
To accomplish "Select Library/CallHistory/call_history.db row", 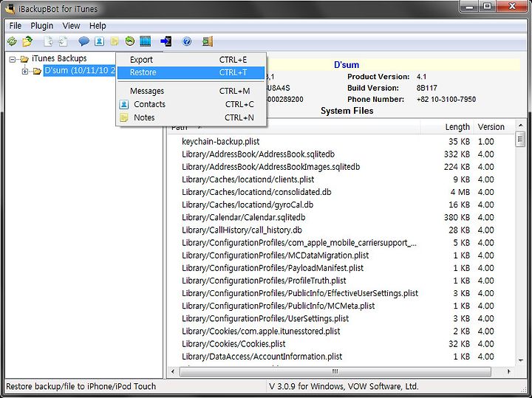I will (341, 230).
